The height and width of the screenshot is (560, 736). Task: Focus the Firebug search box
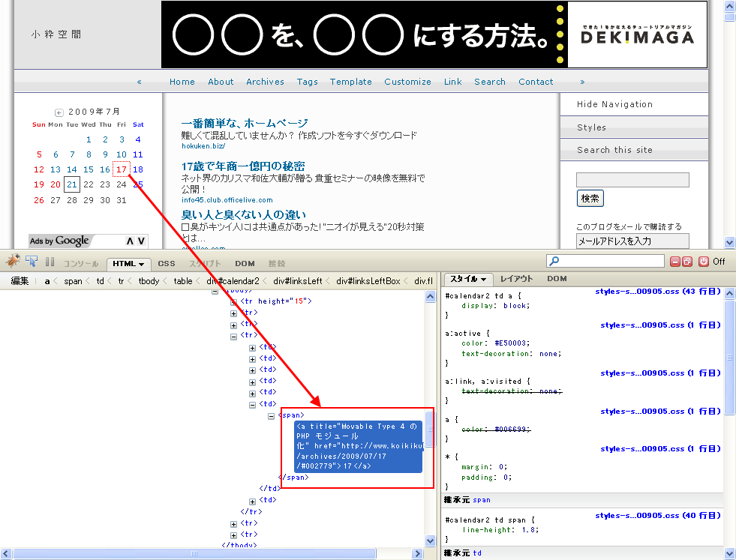(605, 261)
